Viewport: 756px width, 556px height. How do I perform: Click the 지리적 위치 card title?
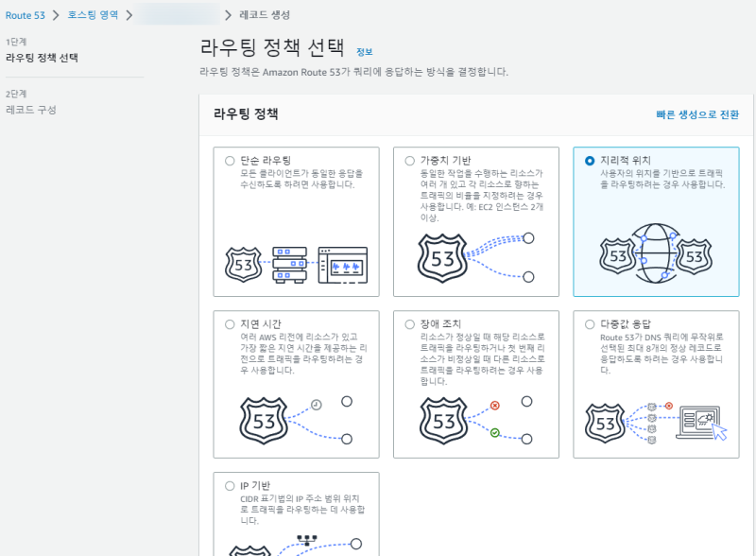click(x=626, y=160)
